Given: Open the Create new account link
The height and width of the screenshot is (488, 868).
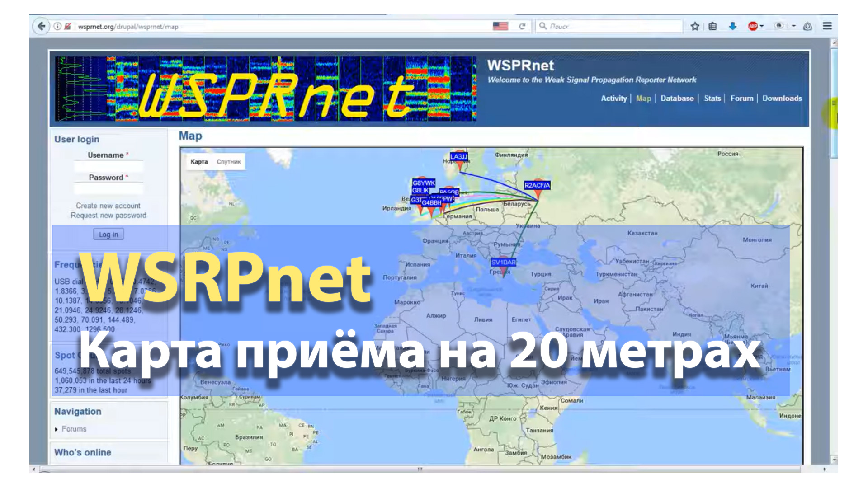Looking at the screenshot, I should pos(108,205).
